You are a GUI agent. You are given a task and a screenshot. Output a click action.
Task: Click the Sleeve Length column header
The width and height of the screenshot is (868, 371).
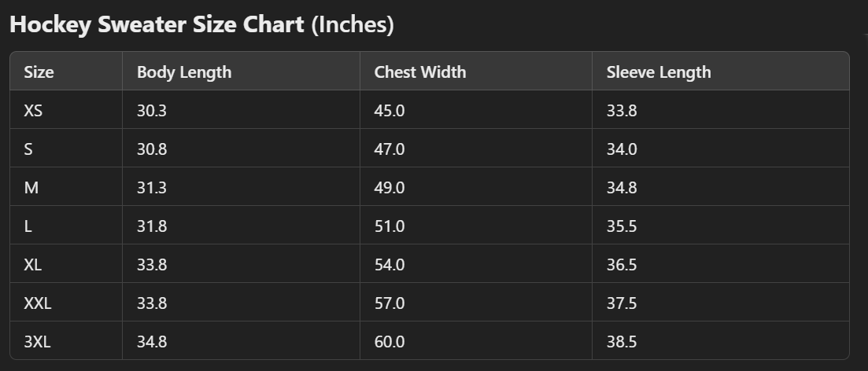click(x=659, y=72)
